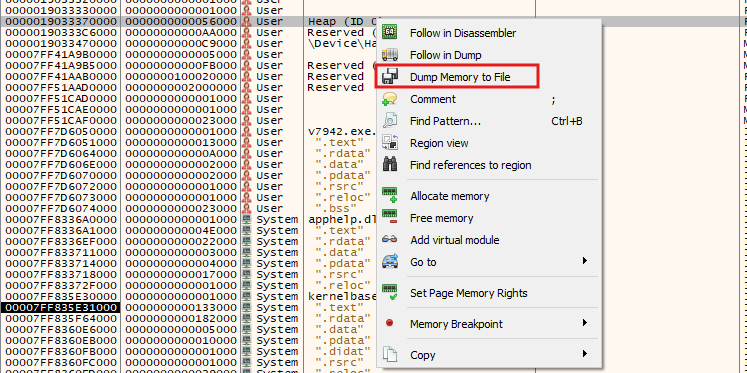This screenshot has width=747, height=373.
Task: Select kernelbase ".rdata" section row
Action: (x=188, y=318)
